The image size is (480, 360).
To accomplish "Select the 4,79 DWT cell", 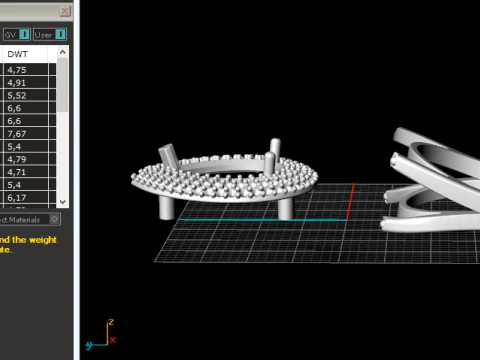I will click(25, 159).
